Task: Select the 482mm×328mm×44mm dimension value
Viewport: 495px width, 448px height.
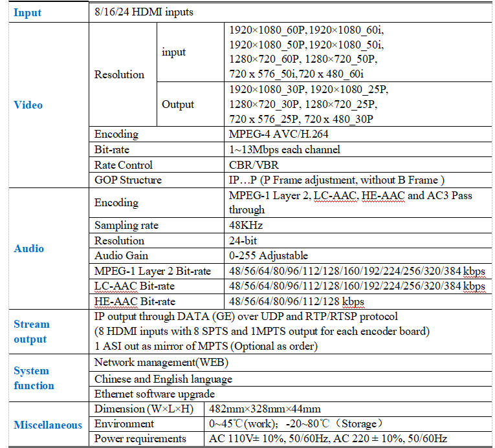Action: (x=265, y=409)
